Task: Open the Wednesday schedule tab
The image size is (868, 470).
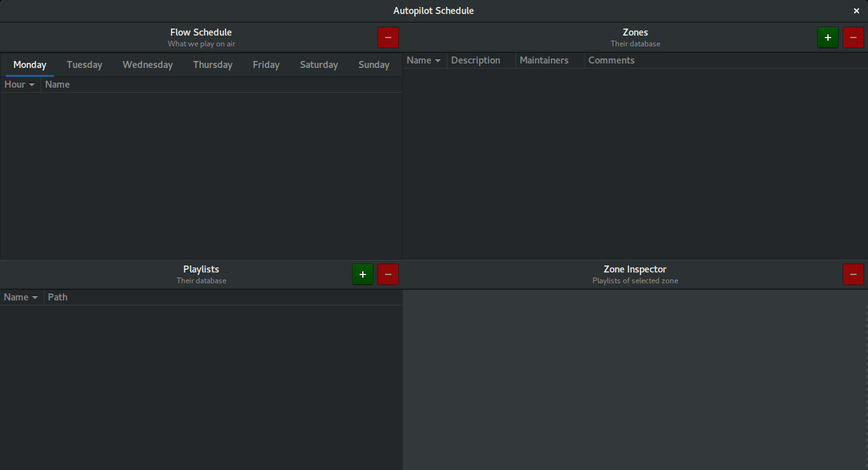Action: pyautogui.click(x=147, y=65)
